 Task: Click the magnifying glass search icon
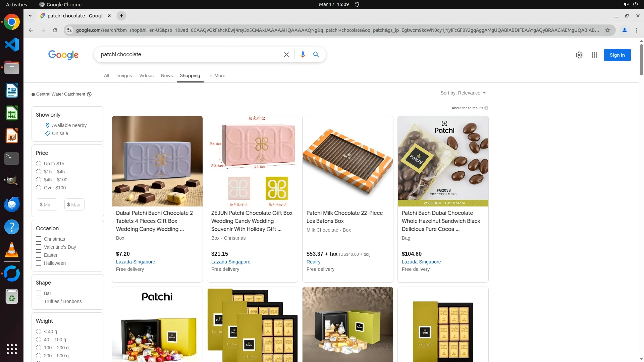(316, 55)
